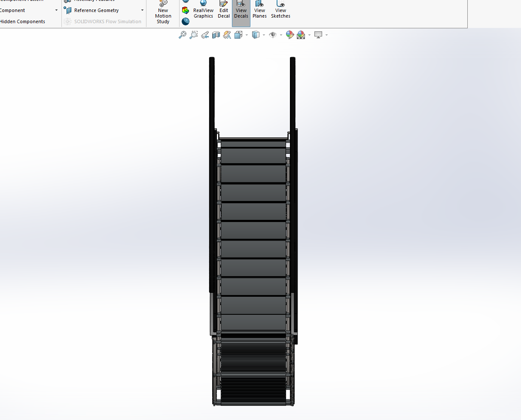
Task: Expand the Hide/Show Items dropdown arrow
Action: [x=281, y=35]
